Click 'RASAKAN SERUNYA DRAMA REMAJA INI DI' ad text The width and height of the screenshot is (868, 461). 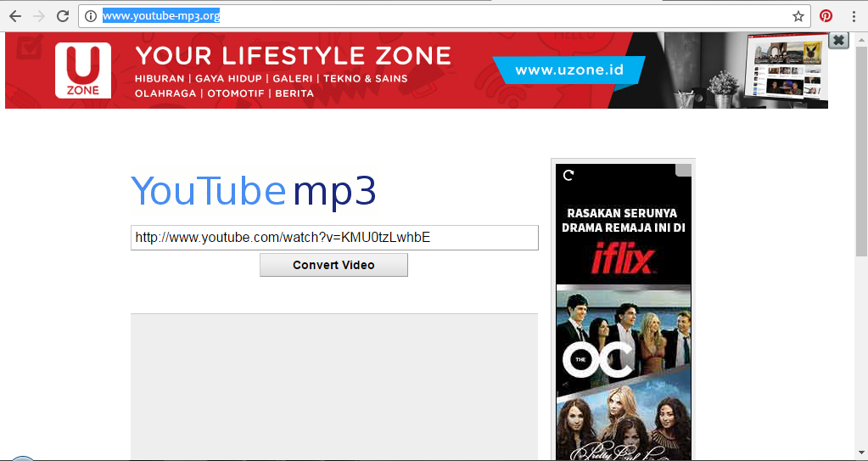624,220
